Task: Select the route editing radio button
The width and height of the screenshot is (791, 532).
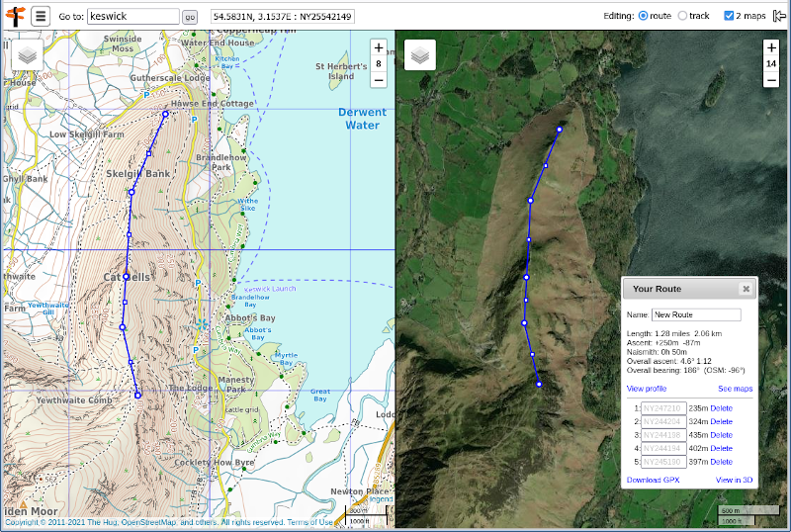Action: (x=643, y=16)
